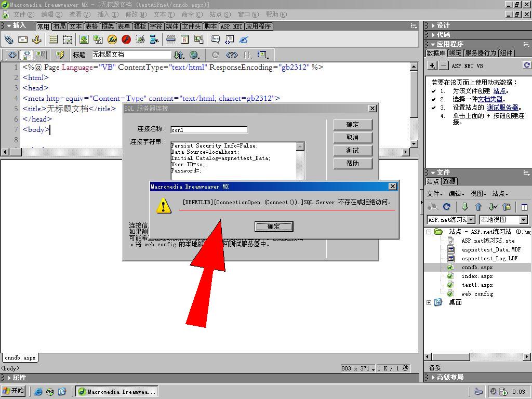
Task: Insert an image placeholder icon
Action: (98, 39)
